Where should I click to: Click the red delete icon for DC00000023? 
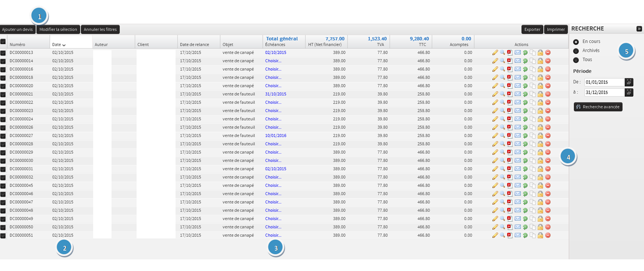(x=548, y=111)
